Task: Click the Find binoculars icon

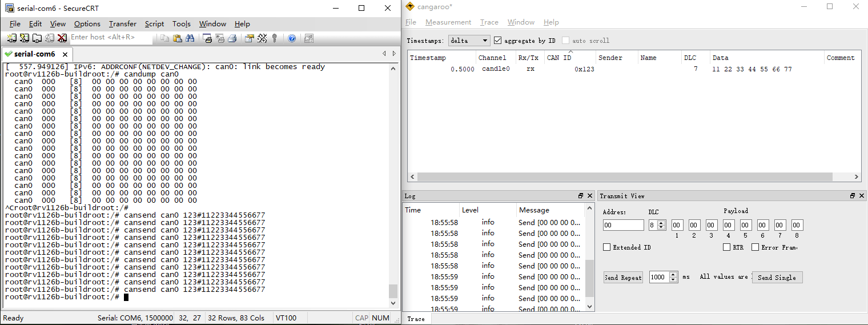Action: pyautogui.click(x=190, y=38)
